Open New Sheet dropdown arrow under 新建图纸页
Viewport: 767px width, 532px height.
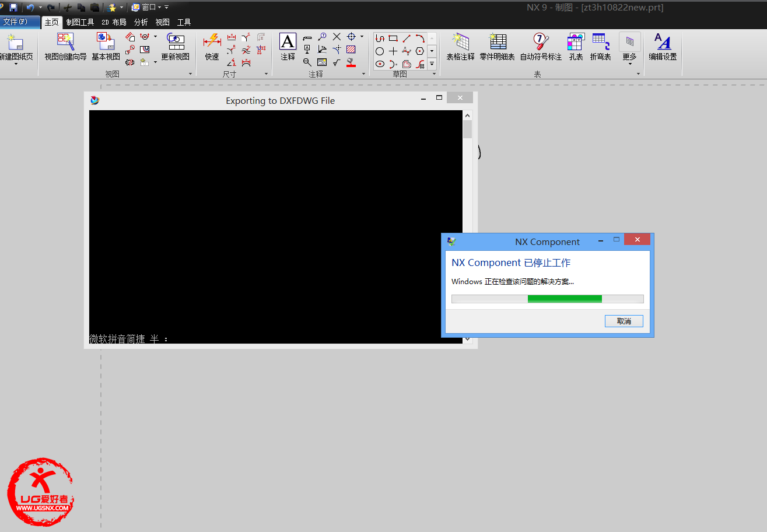(16, 64)
